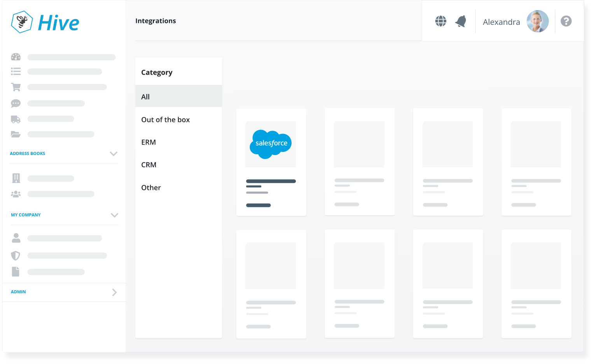Open the dashboard gauge icon in sidebar
The height and width of the screenshot is (364, 594).
click(x=16, y=57)
